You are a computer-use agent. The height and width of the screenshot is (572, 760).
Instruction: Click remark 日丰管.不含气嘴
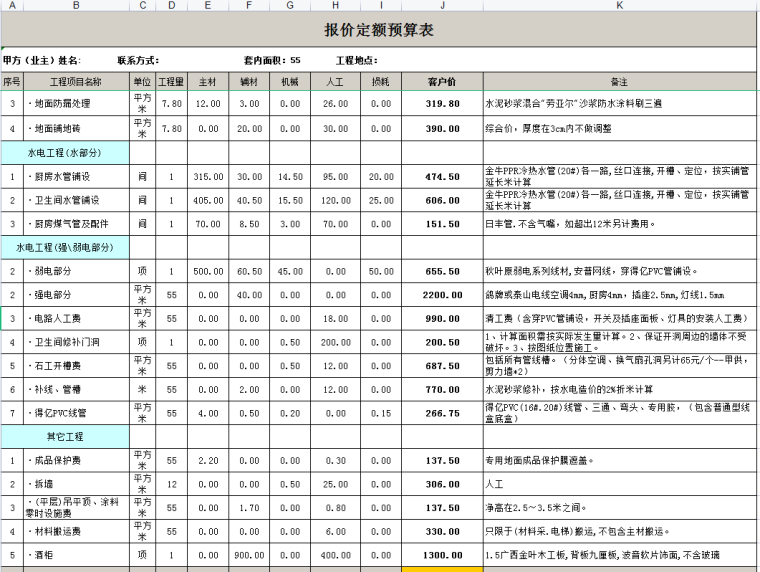(619, 224)
